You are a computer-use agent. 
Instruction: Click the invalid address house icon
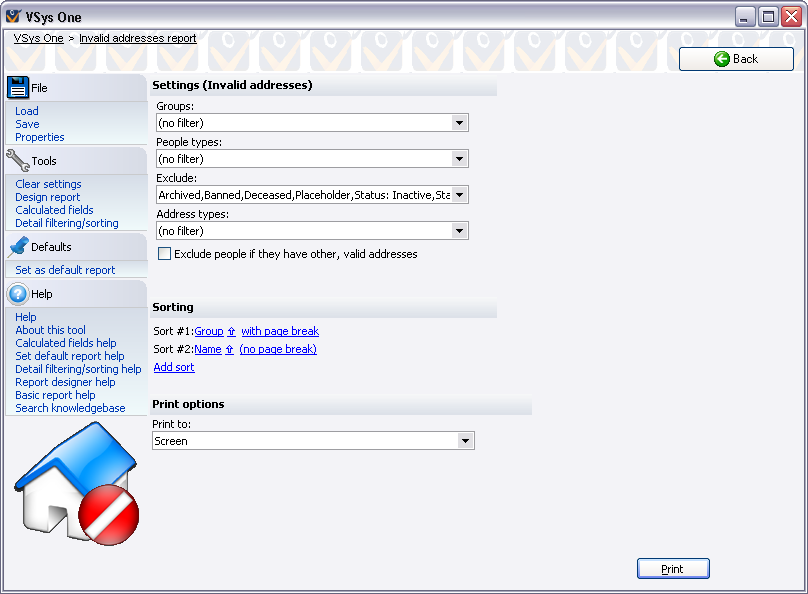click(x=77, y=484)
